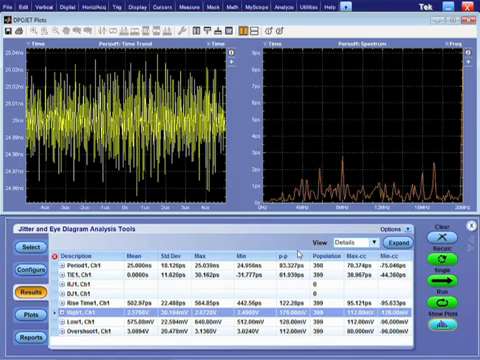Click the info icon beside the Spectrum plot

tap(468, 53)
